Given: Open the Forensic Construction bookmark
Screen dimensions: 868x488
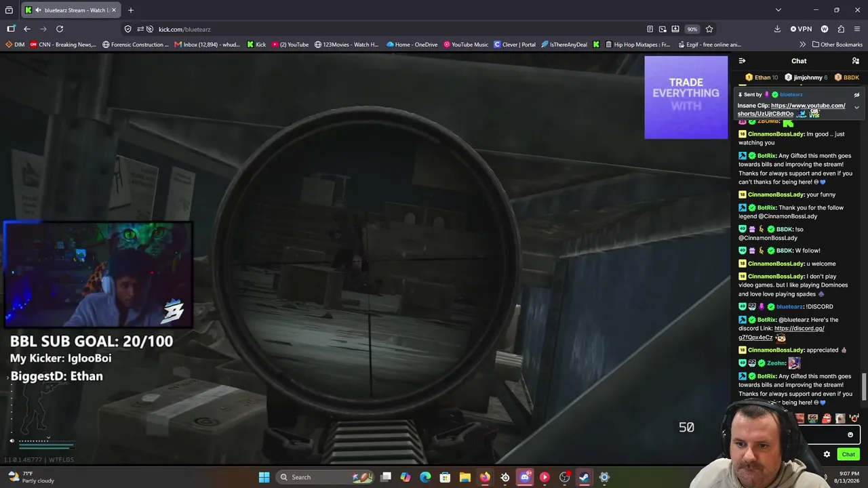Looking at the screenshot, I should (136, 45).
